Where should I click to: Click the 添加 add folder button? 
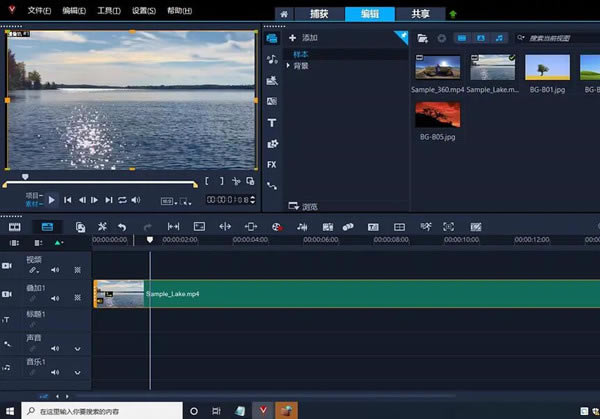[303, 38]
